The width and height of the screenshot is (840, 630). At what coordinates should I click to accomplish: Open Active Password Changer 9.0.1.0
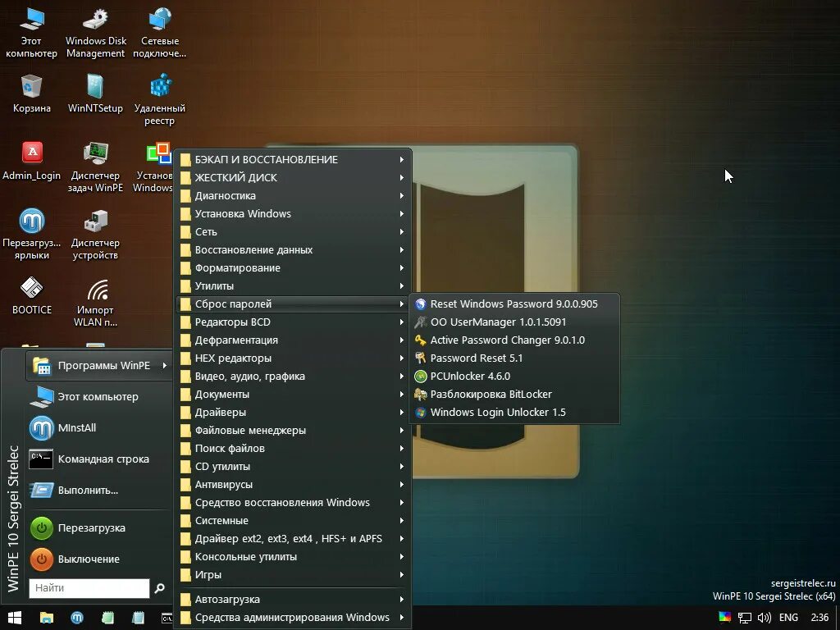(514, 340)
